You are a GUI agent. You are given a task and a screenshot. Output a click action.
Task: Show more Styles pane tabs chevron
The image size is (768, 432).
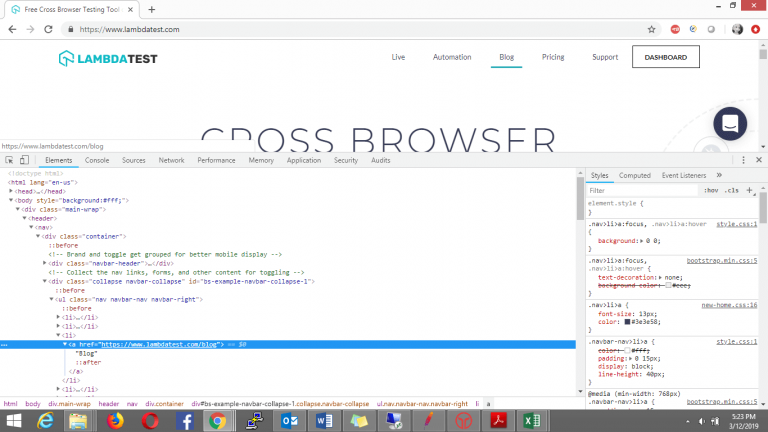click(719, 175)
